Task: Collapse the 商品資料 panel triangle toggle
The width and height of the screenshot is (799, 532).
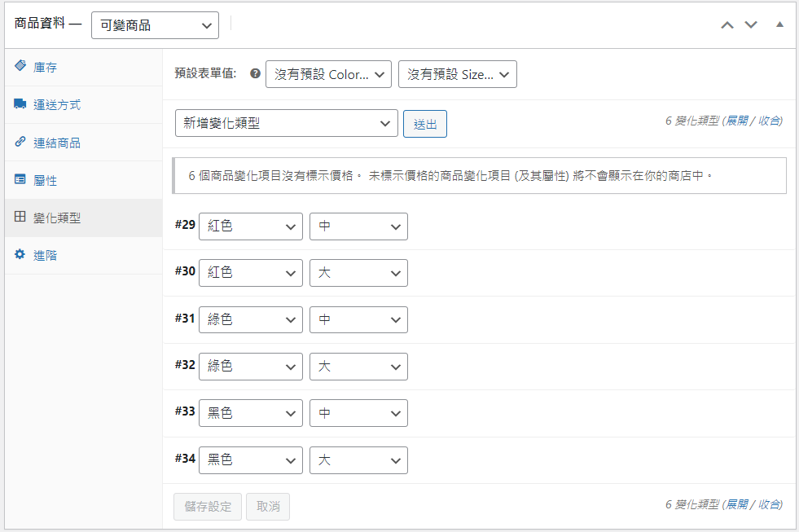Action: click(779, 25)
